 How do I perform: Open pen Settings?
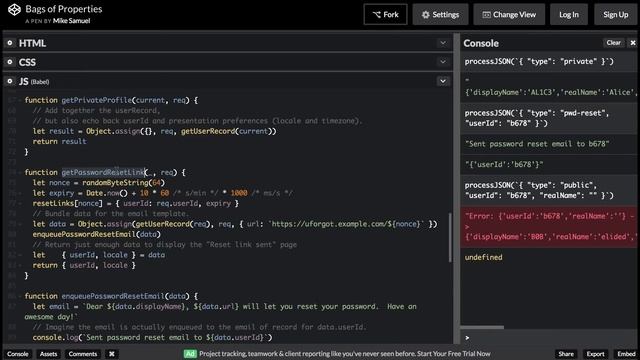pos(440,15)
